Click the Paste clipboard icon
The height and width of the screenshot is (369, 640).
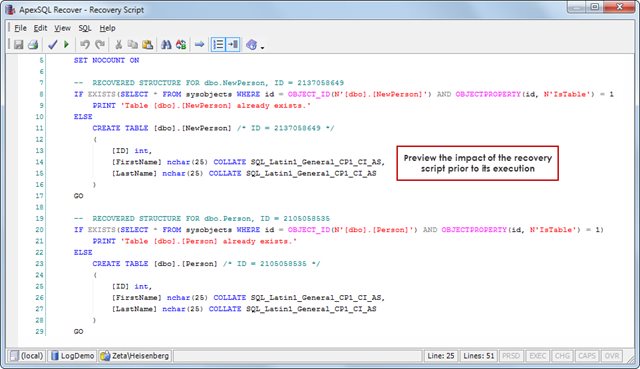coord(147,44)
